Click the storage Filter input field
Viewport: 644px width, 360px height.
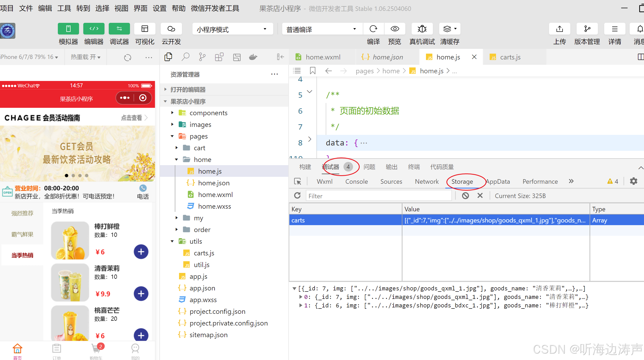378,196
